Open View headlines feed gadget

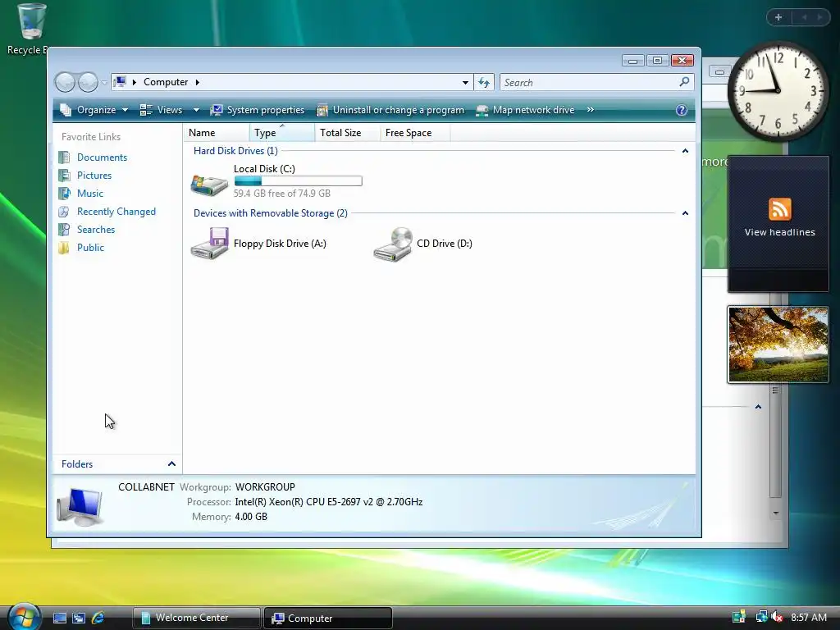point(778,224)
